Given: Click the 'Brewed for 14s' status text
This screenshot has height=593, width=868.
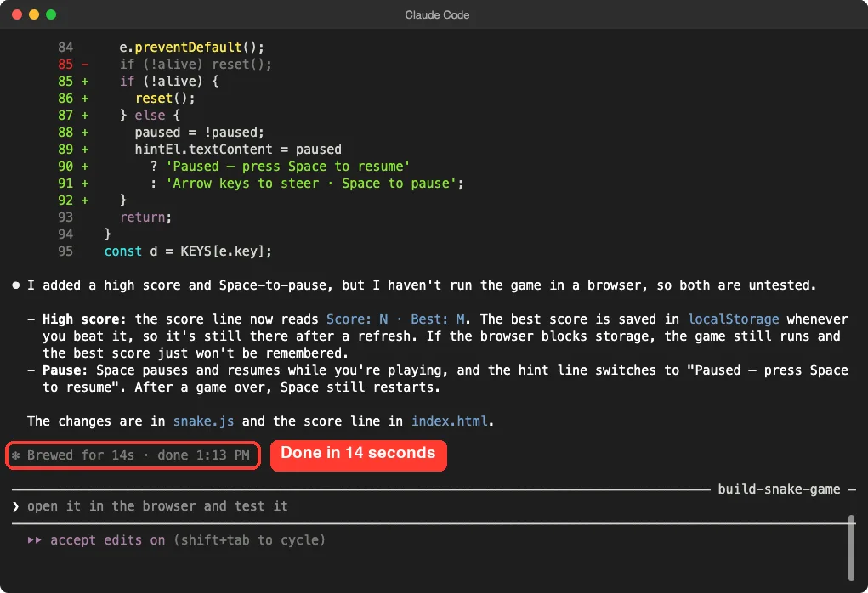Looking at the screenshot, I should tap(80, 455).
